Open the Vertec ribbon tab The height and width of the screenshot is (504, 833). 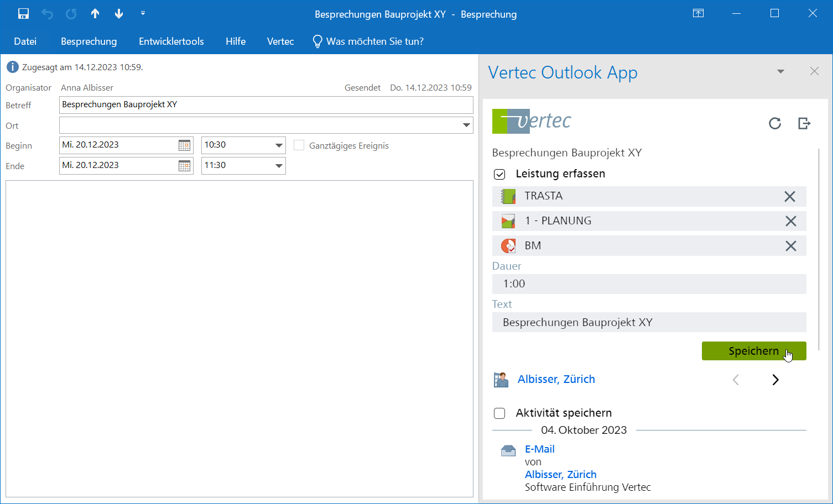[280, 41]
